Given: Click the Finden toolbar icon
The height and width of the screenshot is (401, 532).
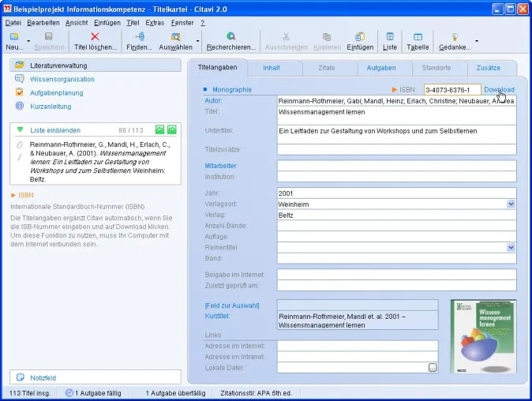Looking at the screenshot, I should point(140,36).
